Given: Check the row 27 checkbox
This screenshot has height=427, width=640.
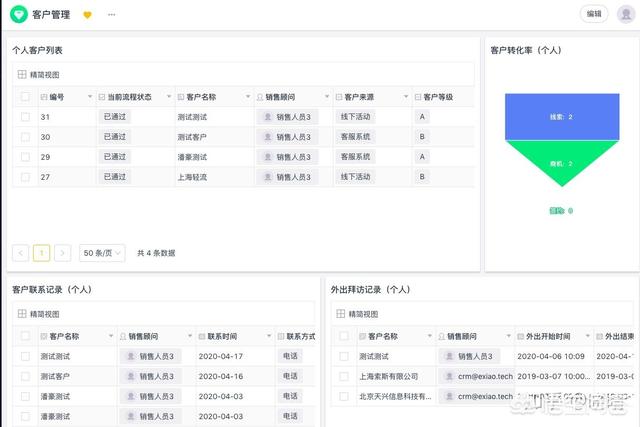Looking at the screenshot, I should pos(25,177).
